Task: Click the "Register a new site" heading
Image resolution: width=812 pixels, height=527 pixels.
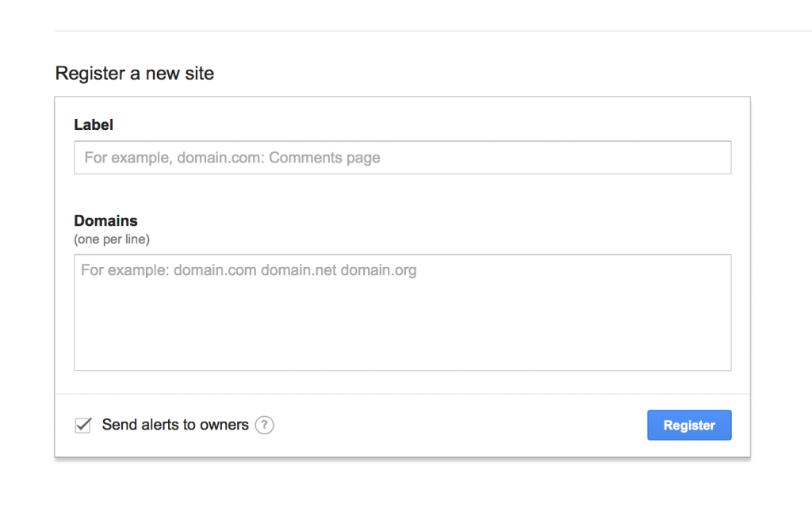Action: click(x=135, y=74)
